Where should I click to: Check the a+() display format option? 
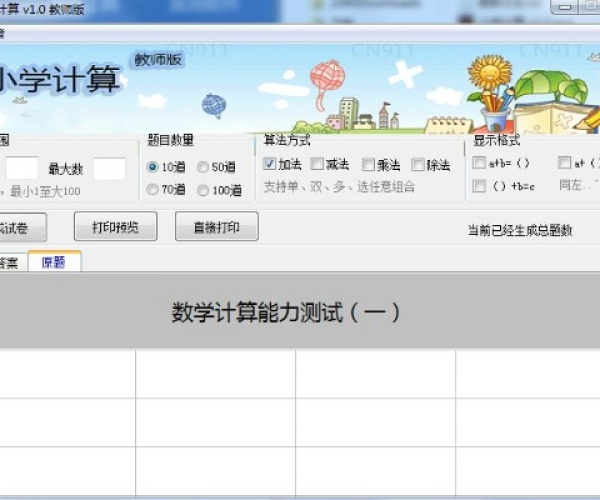click(564, 163)
